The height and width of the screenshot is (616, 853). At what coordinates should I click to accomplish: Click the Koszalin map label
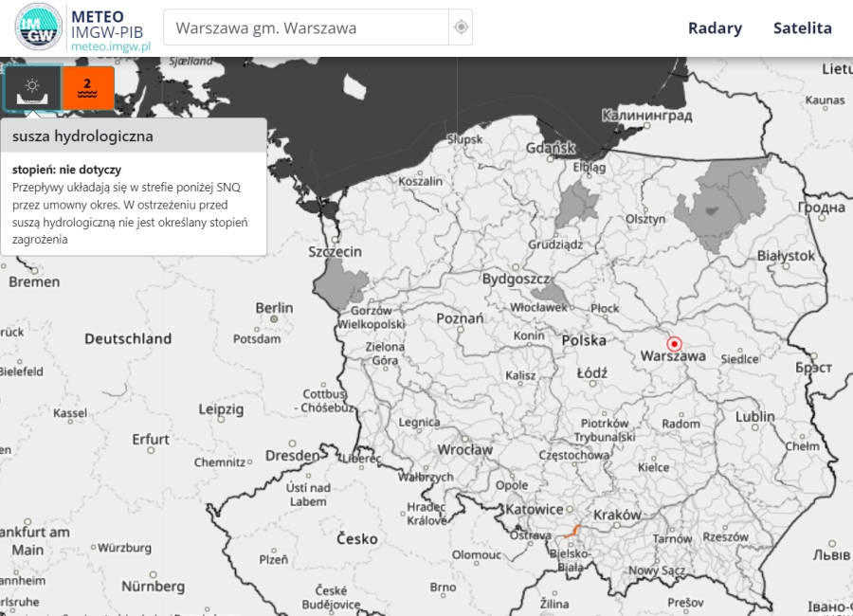(421, 181)
